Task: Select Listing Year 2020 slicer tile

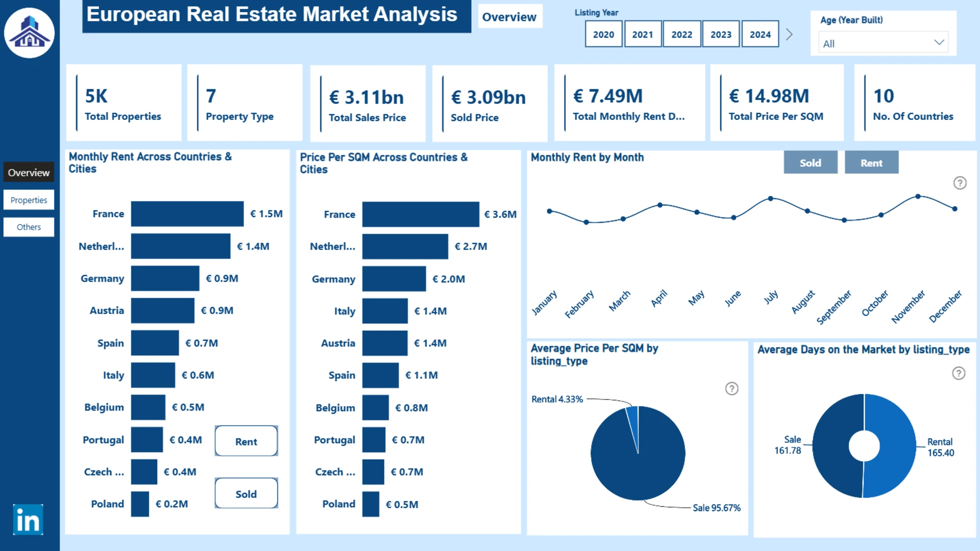Action: click(x=603, y=34)
